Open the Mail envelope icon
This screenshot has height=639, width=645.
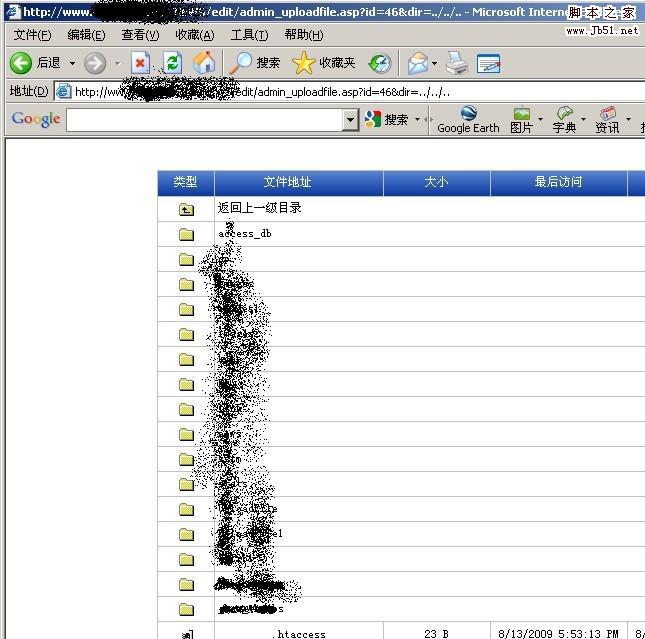click(x=417, y=63)
